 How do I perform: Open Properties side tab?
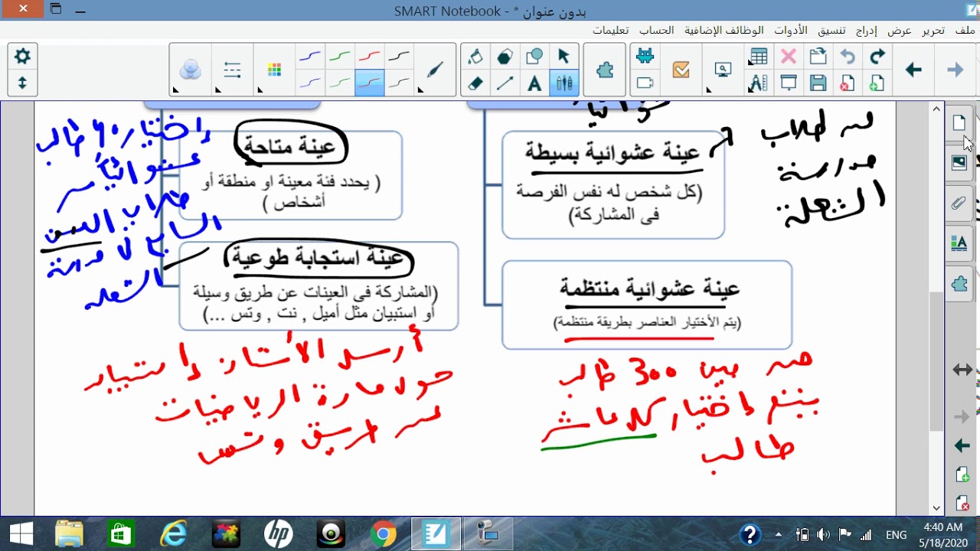959,243
